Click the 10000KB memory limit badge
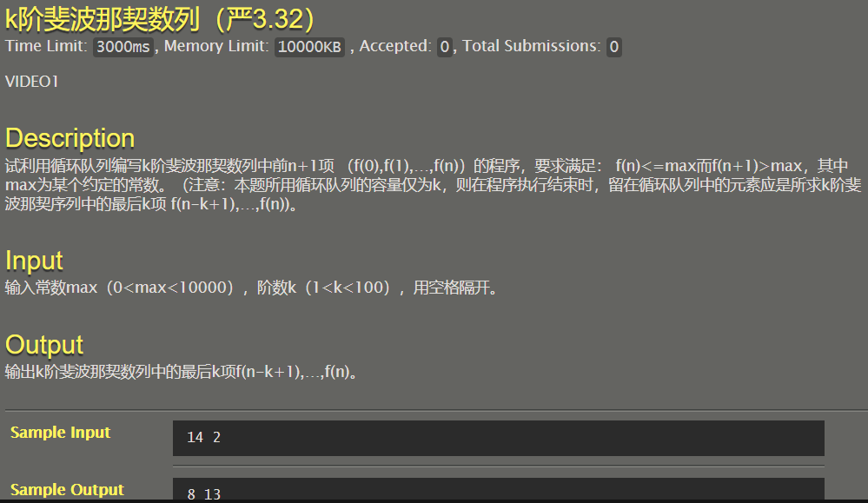 pos(309,47)
